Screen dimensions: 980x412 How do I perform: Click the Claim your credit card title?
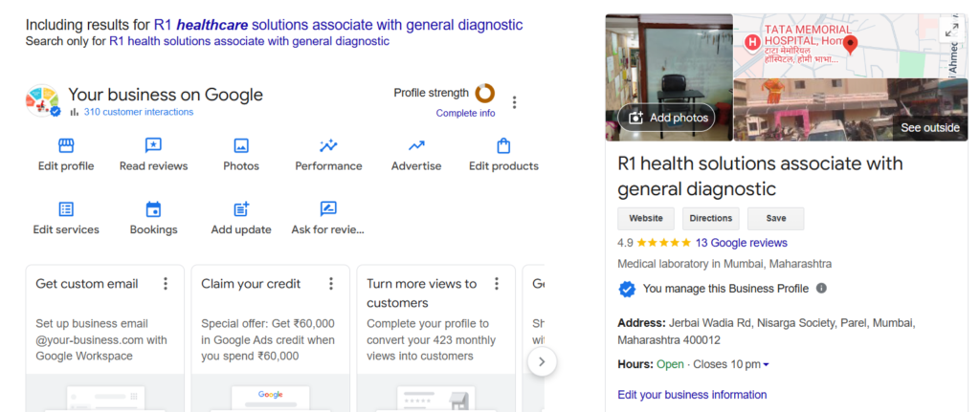251,284
